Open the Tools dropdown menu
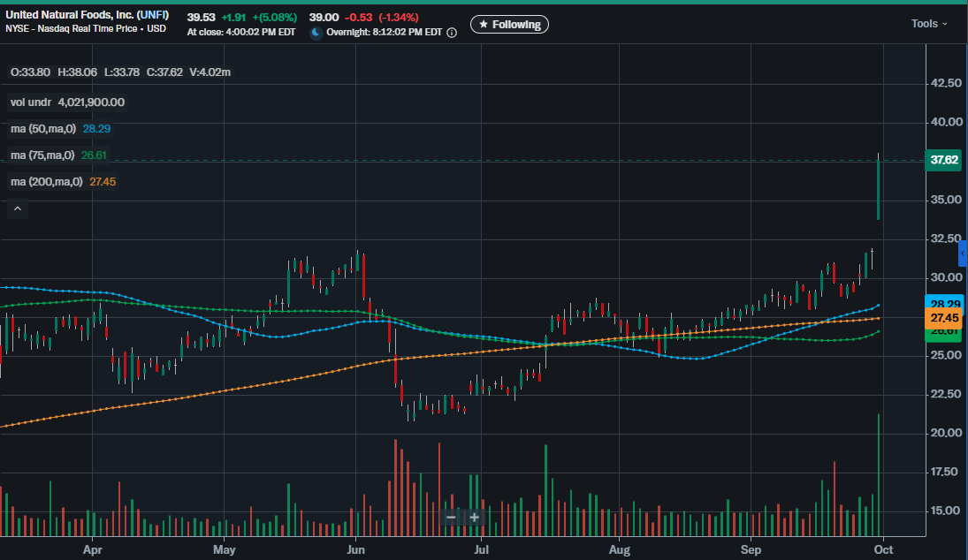This screenshot has height=560, width=968. point(929,24)
